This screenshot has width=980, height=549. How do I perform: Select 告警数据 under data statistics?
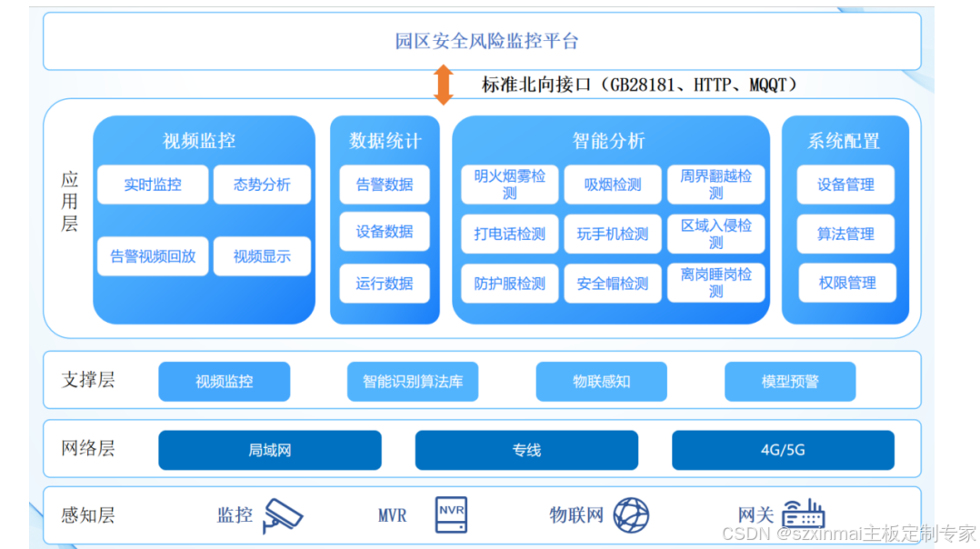pyautogui.click(x=385, y=185)
